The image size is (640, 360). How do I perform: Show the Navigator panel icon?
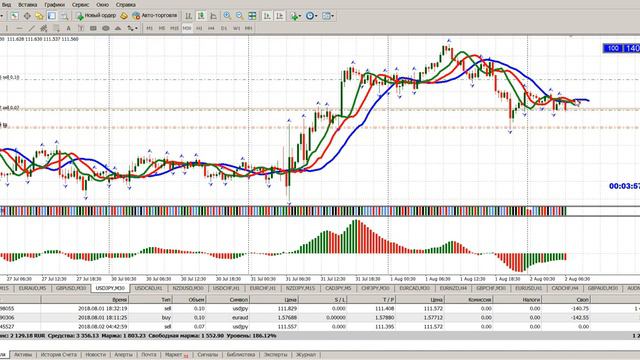click(39, 16)
